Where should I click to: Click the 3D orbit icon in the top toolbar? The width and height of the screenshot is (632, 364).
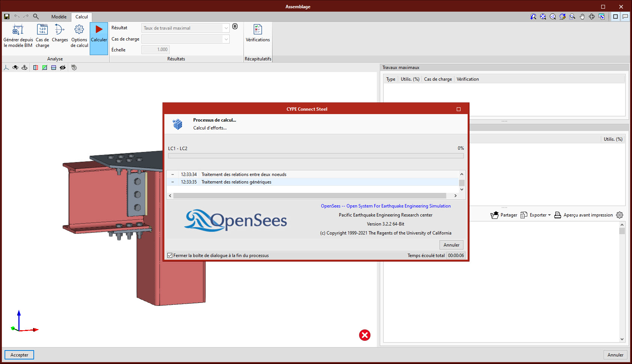(x=592, y=17)
